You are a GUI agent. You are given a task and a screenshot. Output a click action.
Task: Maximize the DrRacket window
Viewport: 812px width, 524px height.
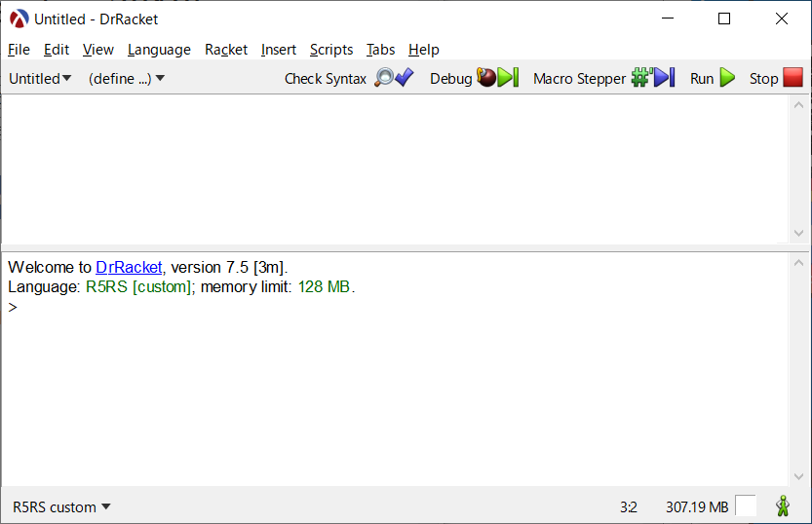tap(724, 19)
